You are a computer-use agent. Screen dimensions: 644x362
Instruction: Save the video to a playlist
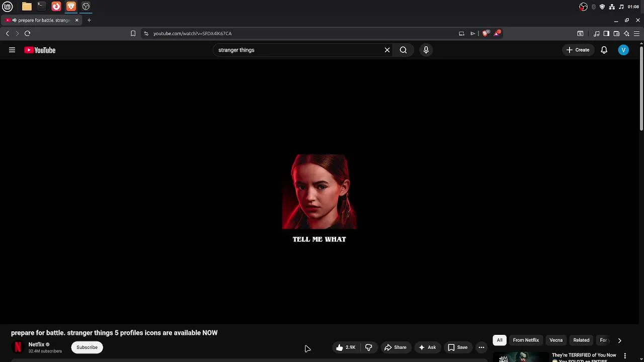[458, 347]
